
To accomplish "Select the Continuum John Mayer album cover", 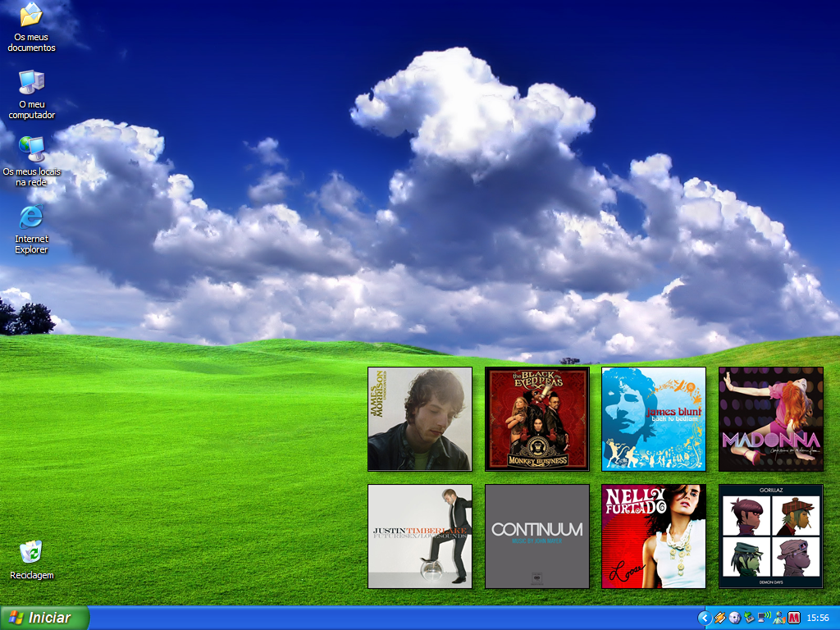I will [x=536, y=536].
